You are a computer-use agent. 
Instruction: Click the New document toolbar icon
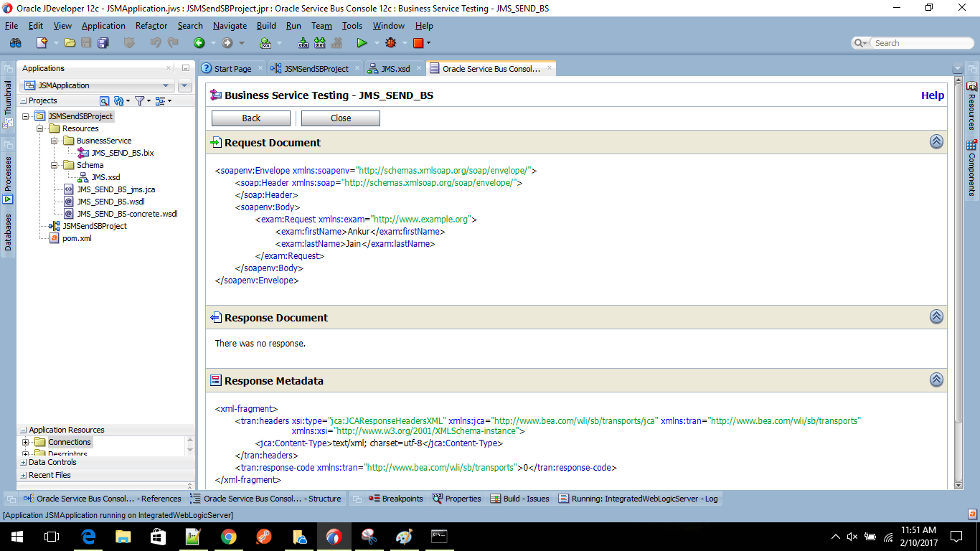tap(42, 43)
